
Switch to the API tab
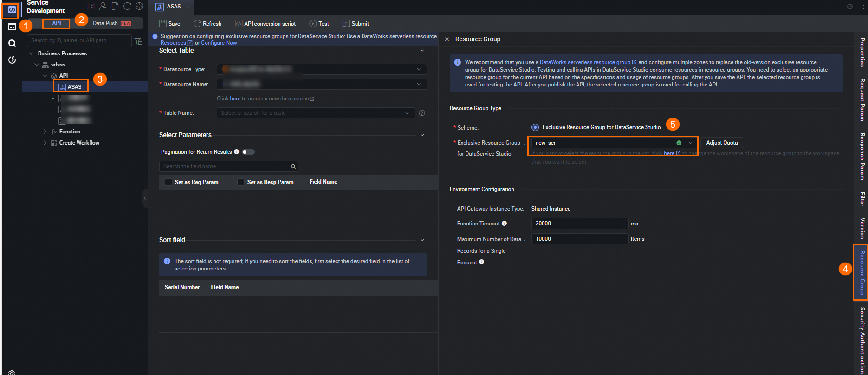56,23
